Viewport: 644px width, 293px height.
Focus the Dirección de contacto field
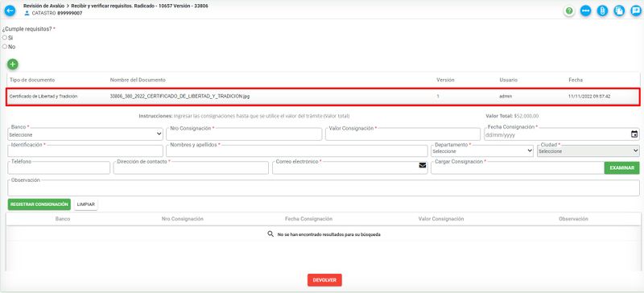(x=191, y=167)
